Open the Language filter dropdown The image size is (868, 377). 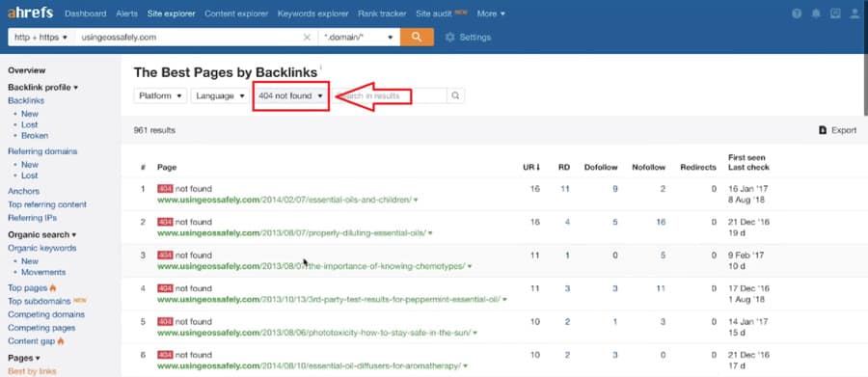point(220,95)
